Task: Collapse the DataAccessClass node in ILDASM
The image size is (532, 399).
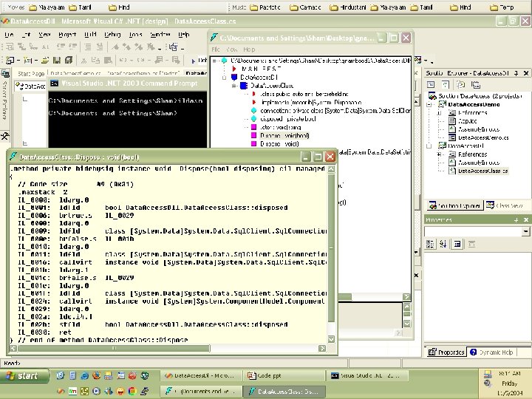Action: tap(233, 85)
